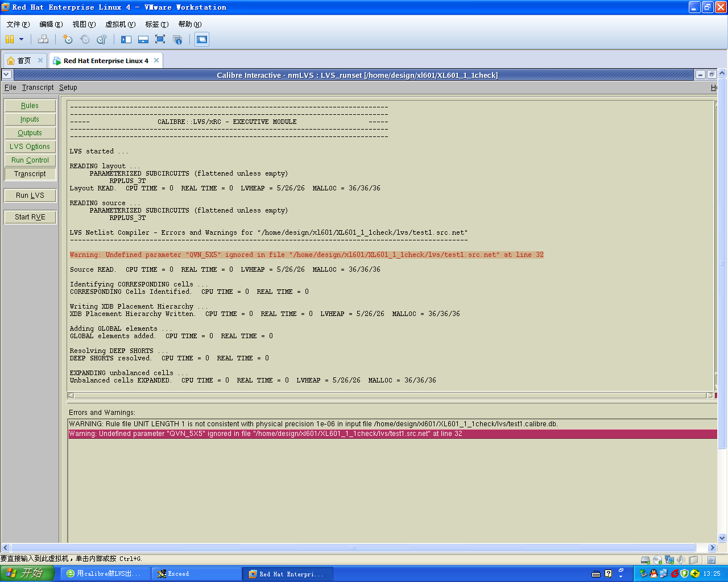Open the power options dropdown arrow
728x582 pixels.
point(22,39)
